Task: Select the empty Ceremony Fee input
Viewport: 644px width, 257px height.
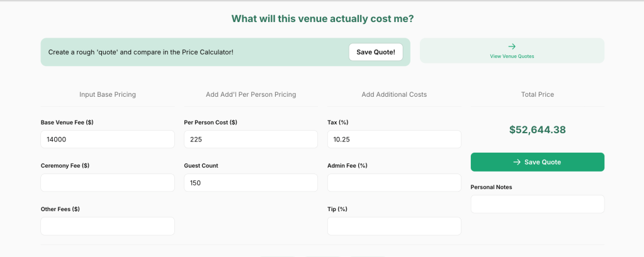Action: [108, 183]
